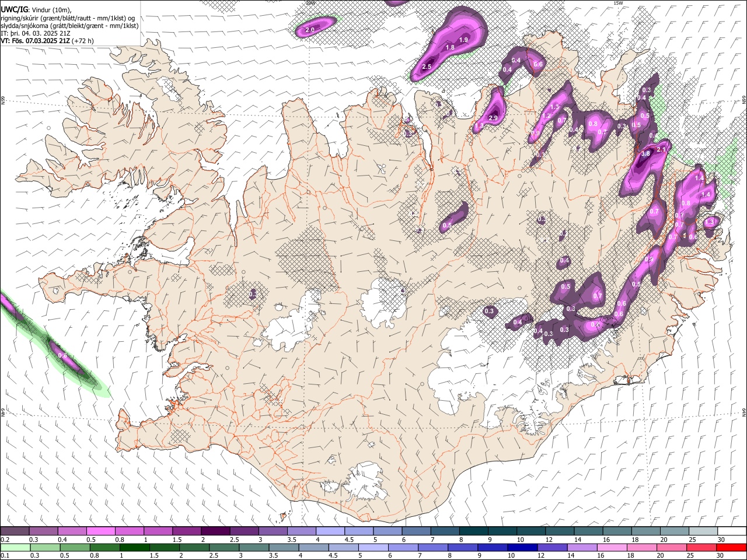This screenshot has height=560, width=747.
Task: Pick the bright magenta swatch above 0.5, top legend
Action: click(x=100, y=531)
